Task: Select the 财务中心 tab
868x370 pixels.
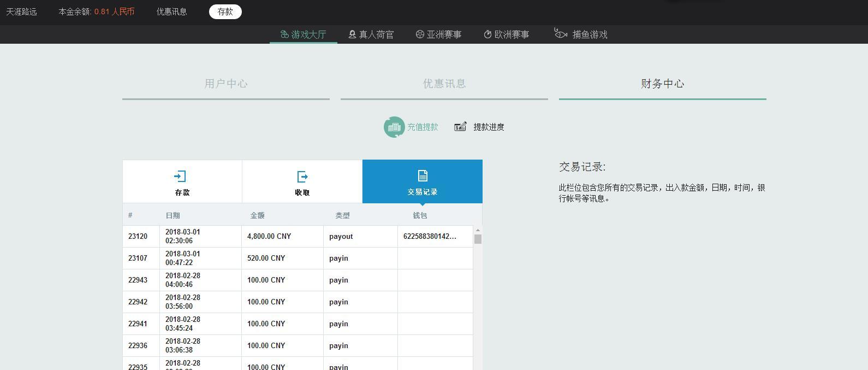Action: pos(663,84)
